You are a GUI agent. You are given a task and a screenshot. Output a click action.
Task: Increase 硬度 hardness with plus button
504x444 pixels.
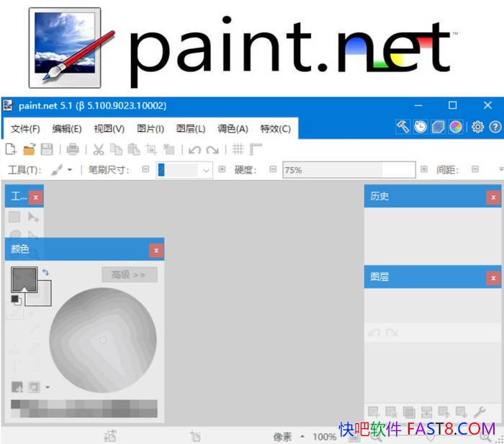(424, 169)
